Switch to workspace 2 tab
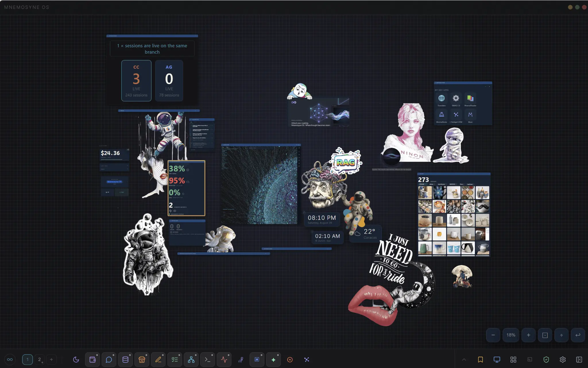Screen dimensions: 588x368 (x=40, y=359)
